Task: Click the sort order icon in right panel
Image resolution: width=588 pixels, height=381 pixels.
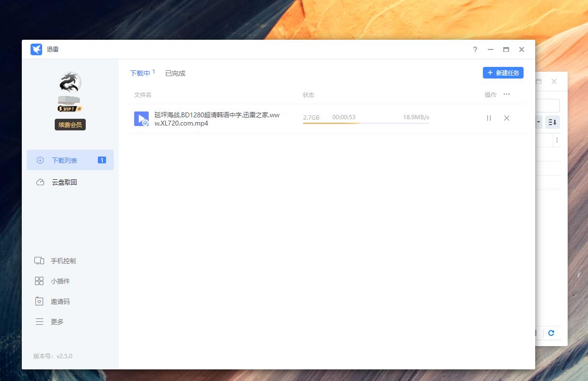Action: 552,122
